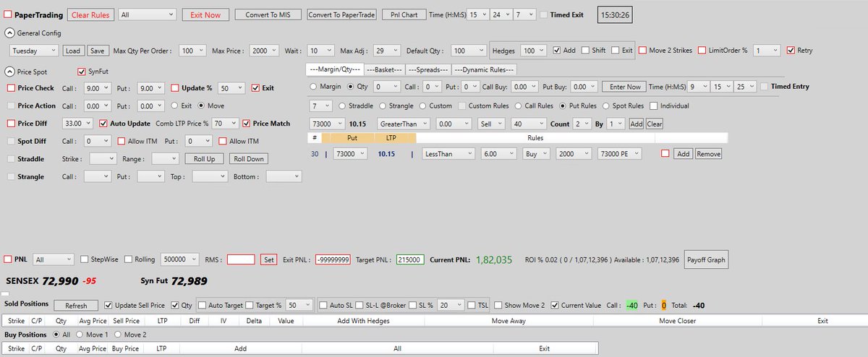This screenshot has height=357, width=868.
Task: Uncheck the Price Match checkbox
Action: tap(247, 124)
